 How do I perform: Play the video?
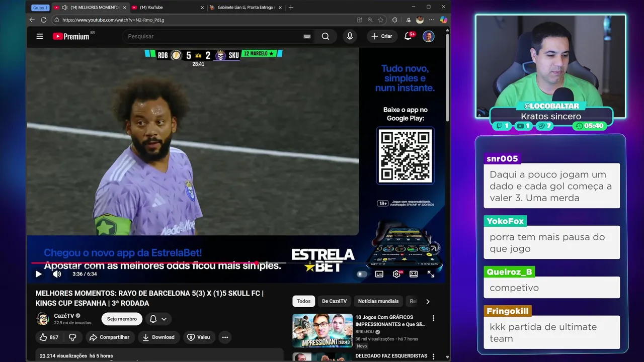coord(38,274)
